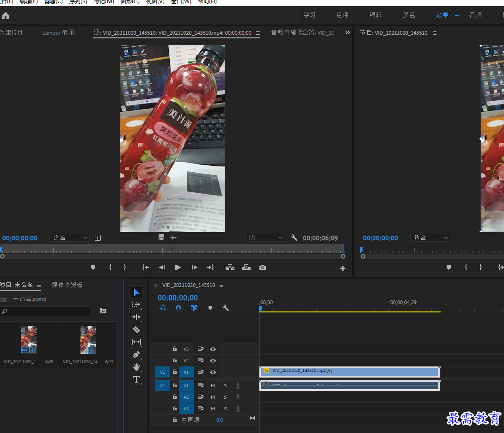Step back one frame in source monitor
The width and height of the screenshot is (504, 433).
(162, 267)
